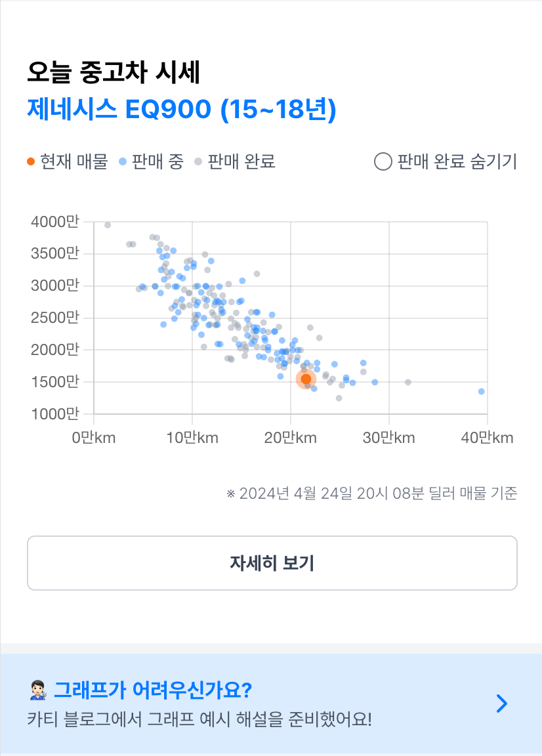This screenshot has height=756, width=542.
Task: Click the 카티 블로그 description text in banner
Action: (199, 719)
